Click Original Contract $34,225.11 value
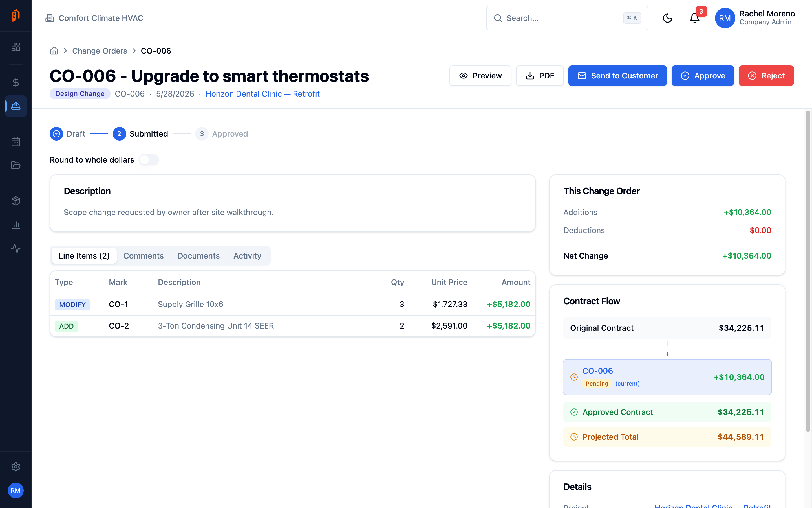The image size is (812, 508). pyautogui.click(x=742, y=328)
